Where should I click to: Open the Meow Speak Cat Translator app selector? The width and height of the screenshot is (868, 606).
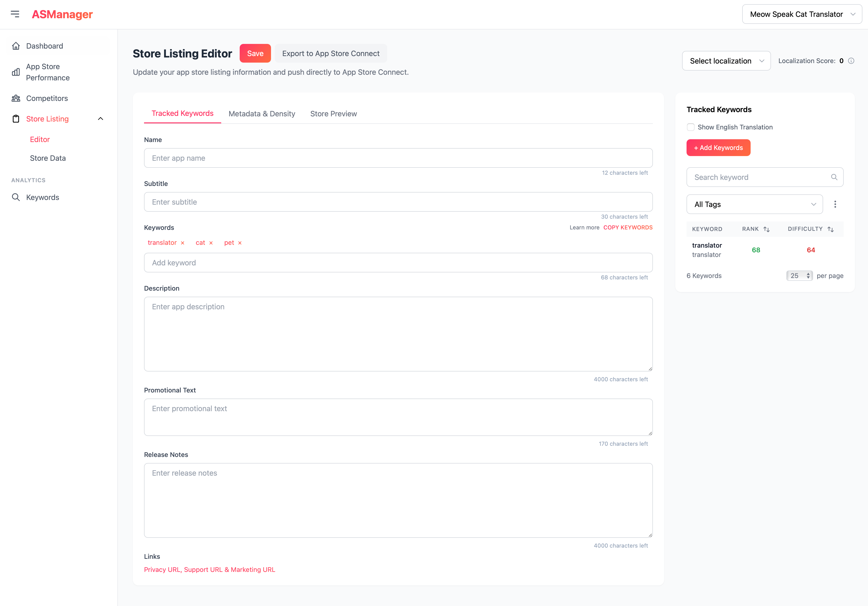click(x=802, y=14)
